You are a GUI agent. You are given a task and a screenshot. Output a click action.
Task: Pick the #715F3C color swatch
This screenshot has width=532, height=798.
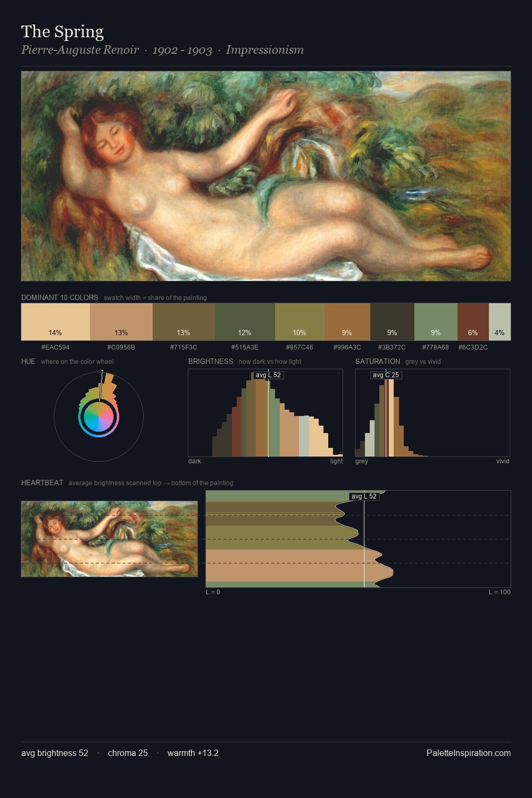point(184,322)
